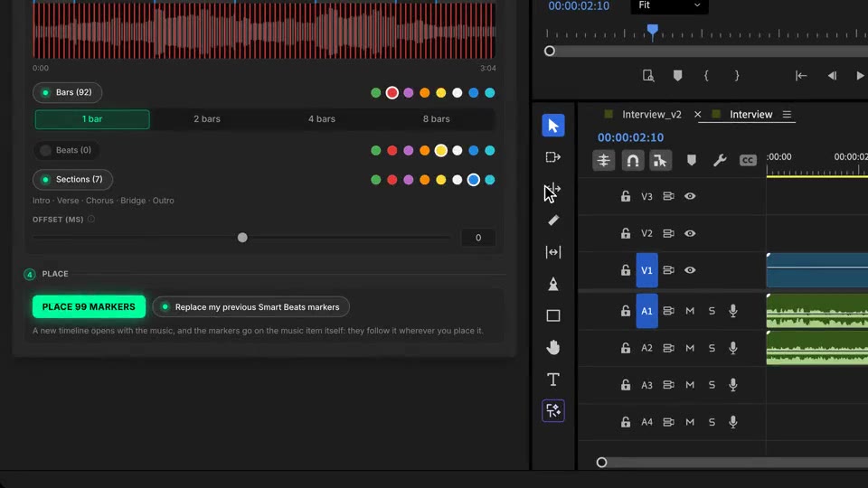This screenshot has width=868, height=488.
Task: Hide track V2 output eye
Action: 690,233
